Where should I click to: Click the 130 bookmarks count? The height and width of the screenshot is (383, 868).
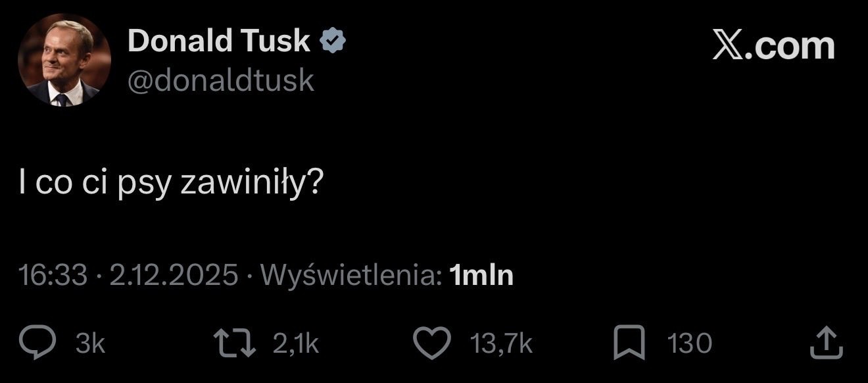(x=689, y=344)
